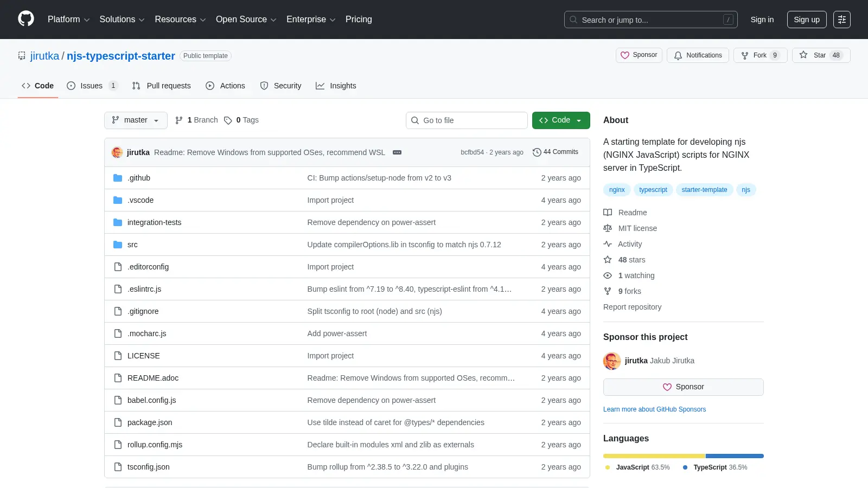Expand the Open Source menu
Screen dimensions: 868x488
[246, 20]
